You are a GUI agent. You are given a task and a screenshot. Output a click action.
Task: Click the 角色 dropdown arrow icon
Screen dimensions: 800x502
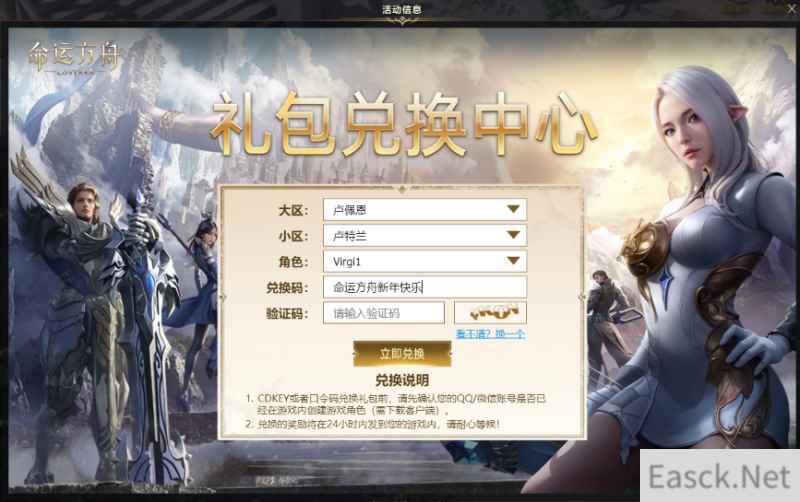(x=513, y=261)
